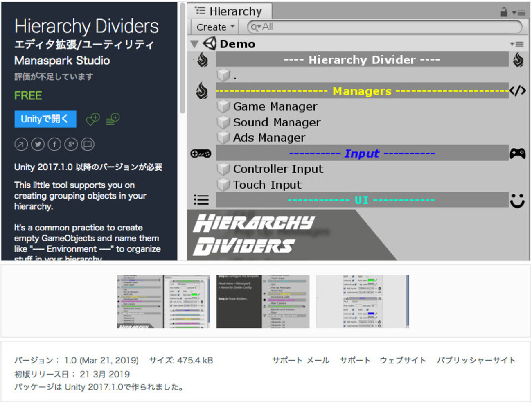Click the flame icon left of Managers divider
The height and width of the screenshot is (404, 532).
tap(202, 91)
